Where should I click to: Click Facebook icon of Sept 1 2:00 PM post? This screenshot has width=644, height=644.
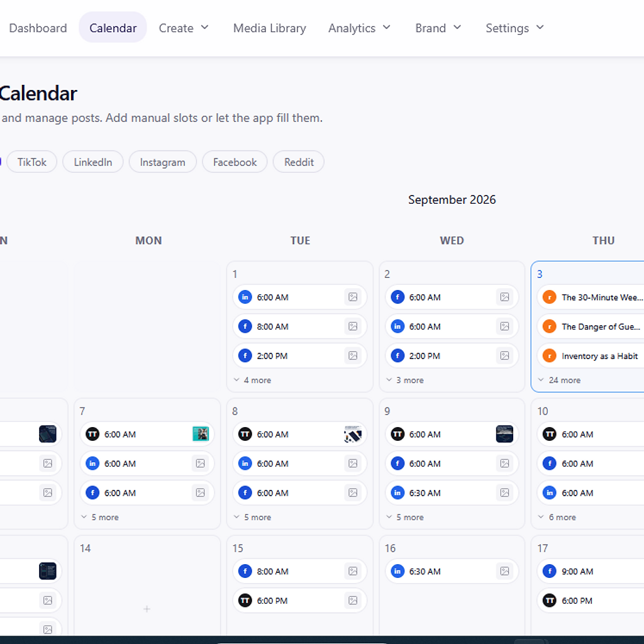(x=245, y=356)
